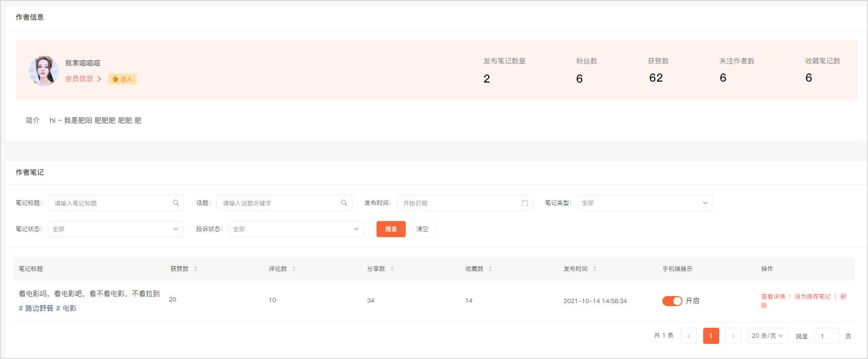The height and width of the screenshot is (359, 868).
Task: Open the member info link
Action: coord(83,79)
